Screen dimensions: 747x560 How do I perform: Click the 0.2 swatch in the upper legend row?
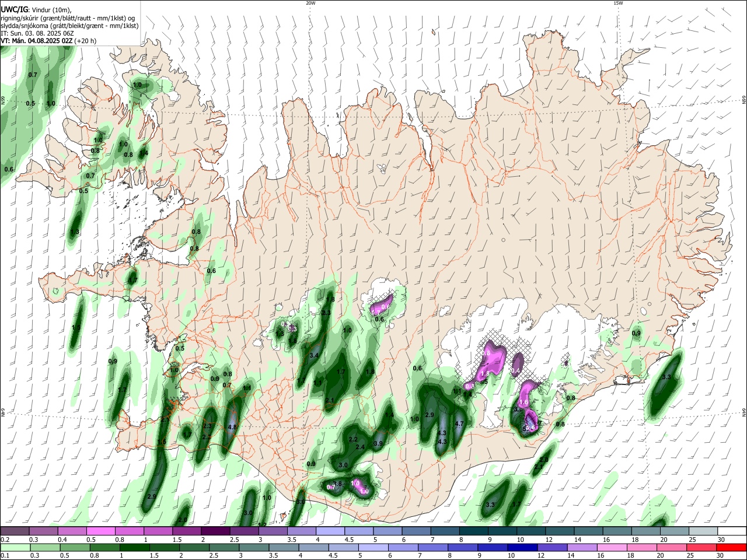tap(15, 531)
